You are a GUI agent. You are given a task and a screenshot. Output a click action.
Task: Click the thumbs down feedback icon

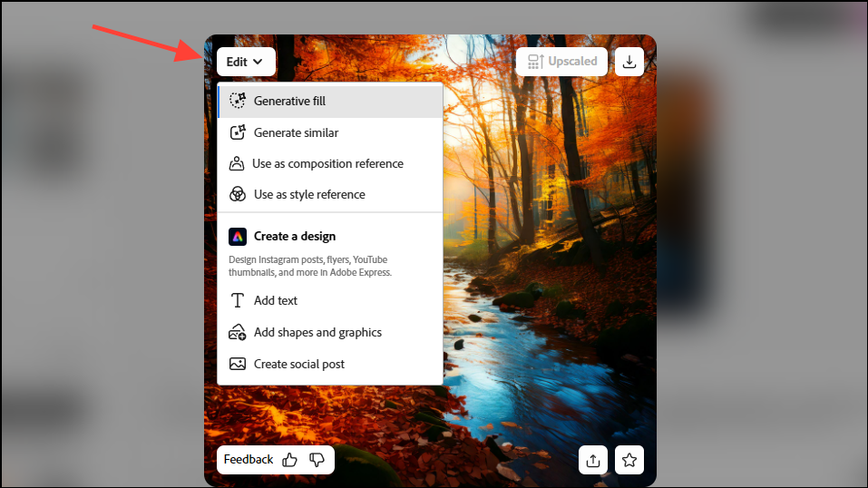(x=317, y=460)
